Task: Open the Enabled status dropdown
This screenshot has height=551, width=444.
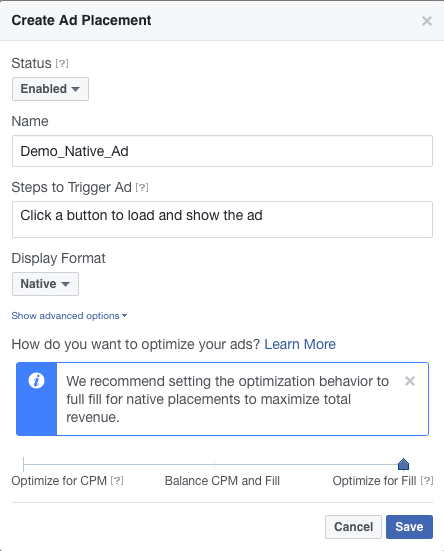Action: [50, 89]
